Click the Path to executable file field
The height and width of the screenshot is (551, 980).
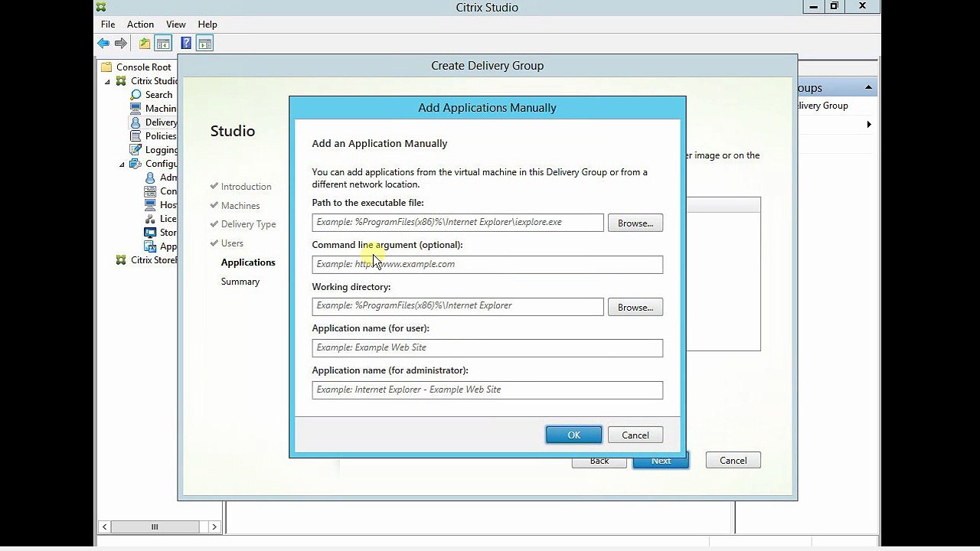458,223
